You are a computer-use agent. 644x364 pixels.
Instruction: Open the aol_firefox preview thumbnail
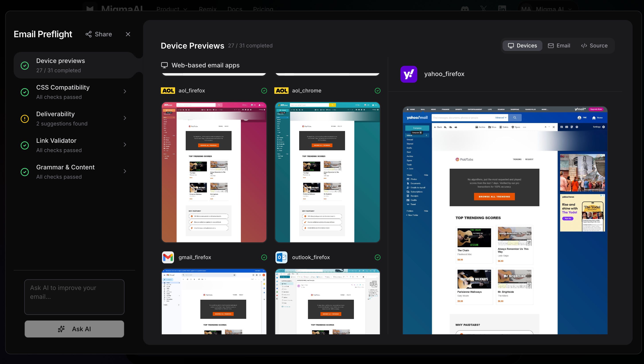[214, 172]
